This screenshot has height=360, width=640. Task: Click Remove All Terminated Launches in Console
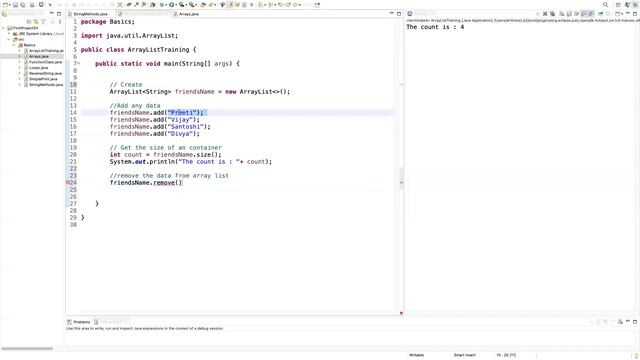pyautogui.click(x=552, y=13)
